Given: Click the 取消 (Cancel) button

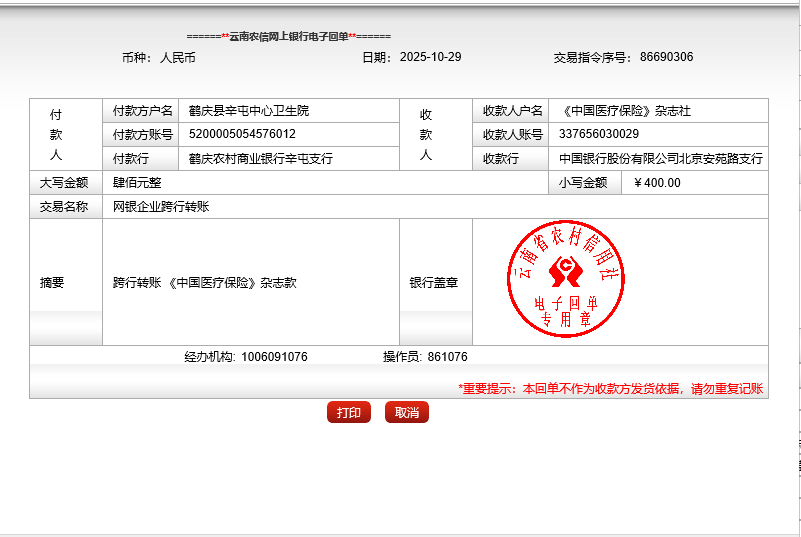Looking at the screenshot, I should click(x=406, y=413).
